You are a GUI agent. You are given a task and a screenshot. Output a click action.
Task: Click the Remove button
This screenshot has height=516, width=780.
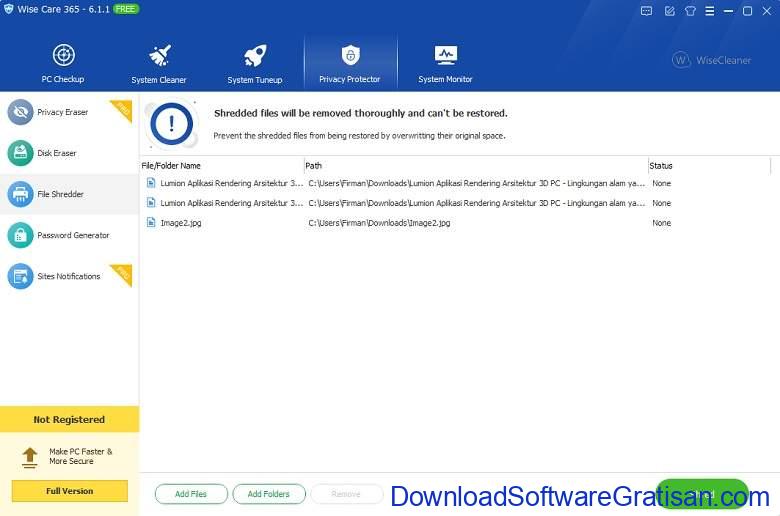tap(346, 494)
